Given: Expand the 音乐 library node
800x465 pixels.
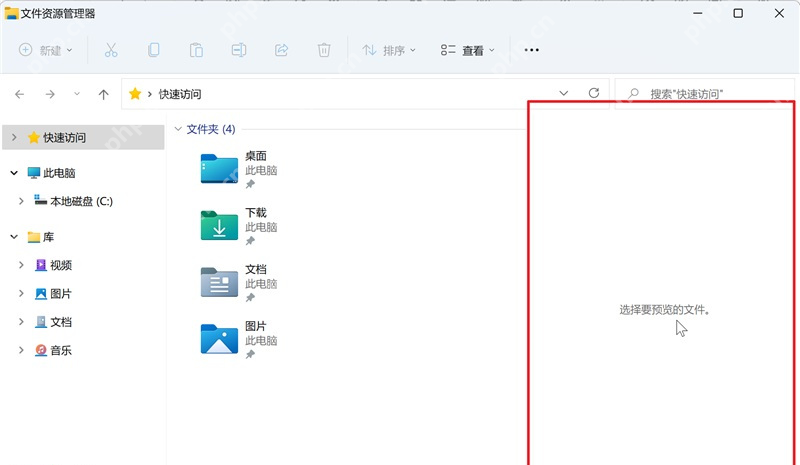Looking at the screenshot, I should pyautogui.click(x=21, y=350).
